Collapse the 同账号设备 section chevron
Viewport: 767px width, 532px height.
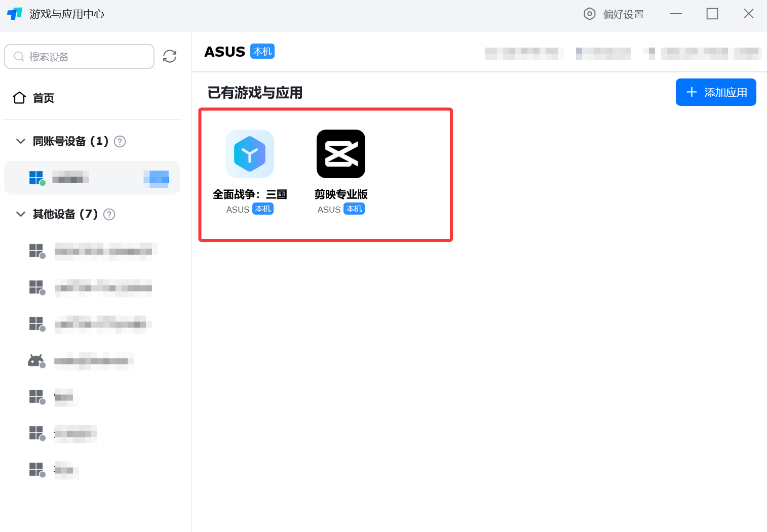21,141
